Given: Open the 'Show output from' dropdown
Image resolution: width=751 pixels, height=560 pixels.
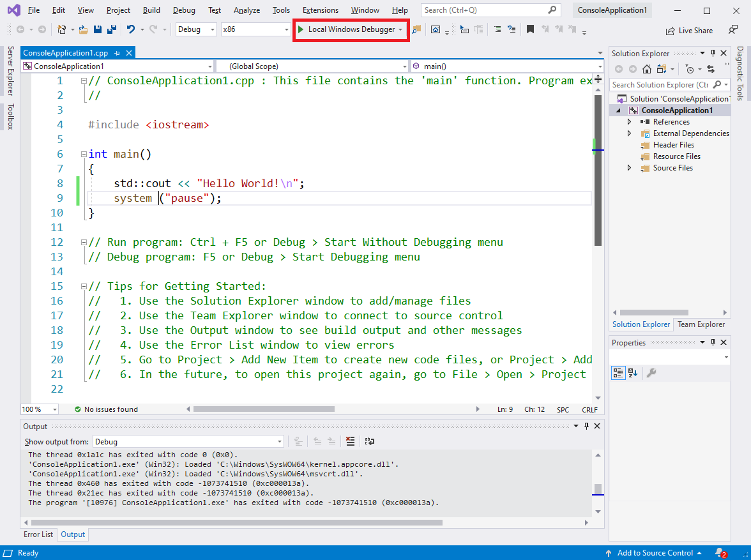Looking at the screenshot, I should 188,442.
